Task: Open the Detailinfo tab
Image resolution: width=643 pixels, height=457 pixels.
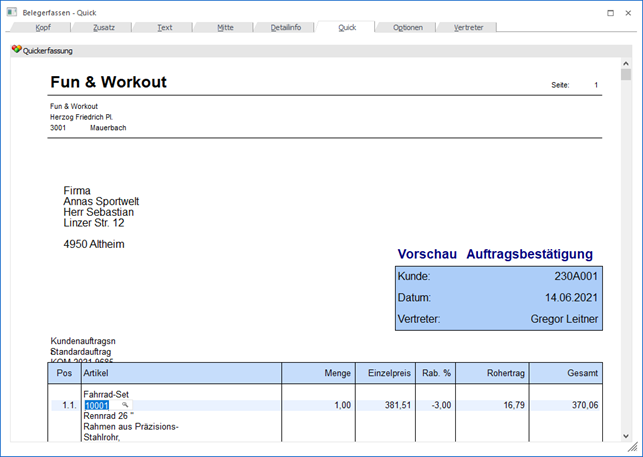Action: tap(285, 27)
